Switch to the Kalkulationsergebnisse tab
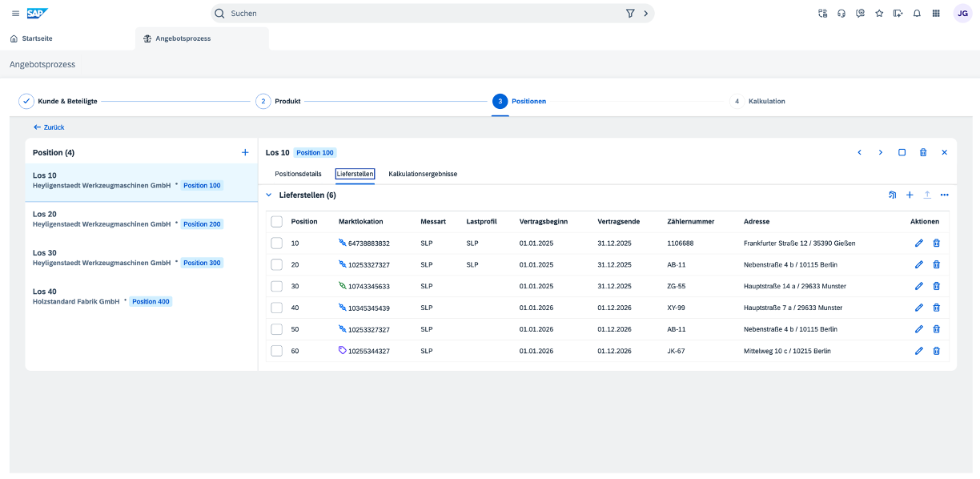Image resolution: width=980 pixels, height=479 pixels. 423,174
